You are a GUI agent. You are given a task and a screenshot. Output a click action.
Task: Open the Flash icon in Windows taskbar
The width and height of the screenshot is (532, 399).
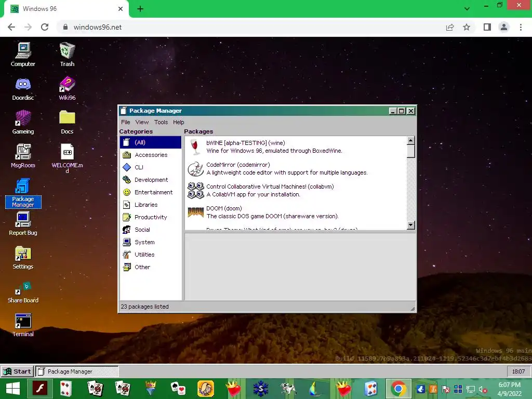point(40,389)
